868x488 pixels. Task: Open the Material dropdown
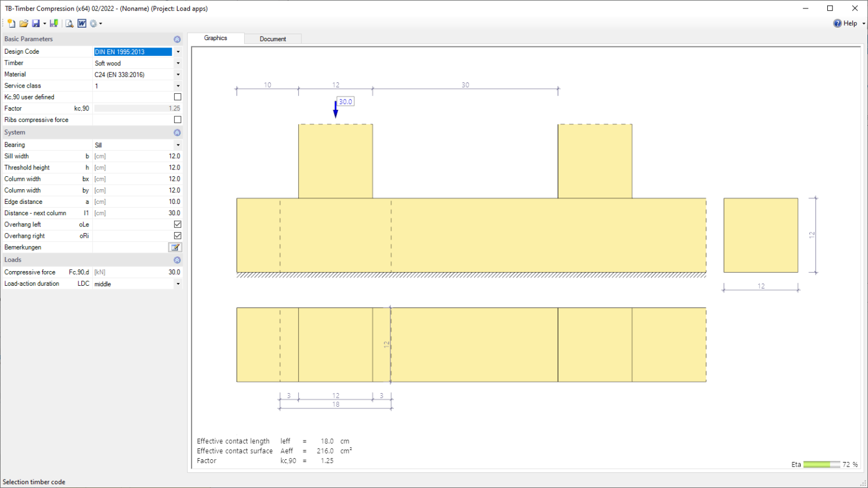tap(178, 74)
